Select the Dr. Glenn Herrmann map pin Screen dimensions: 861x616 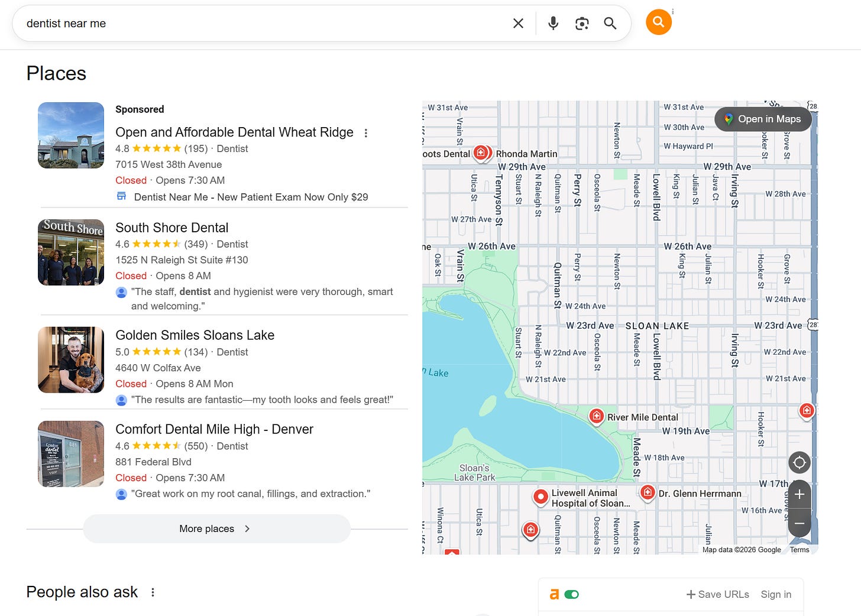648,492
